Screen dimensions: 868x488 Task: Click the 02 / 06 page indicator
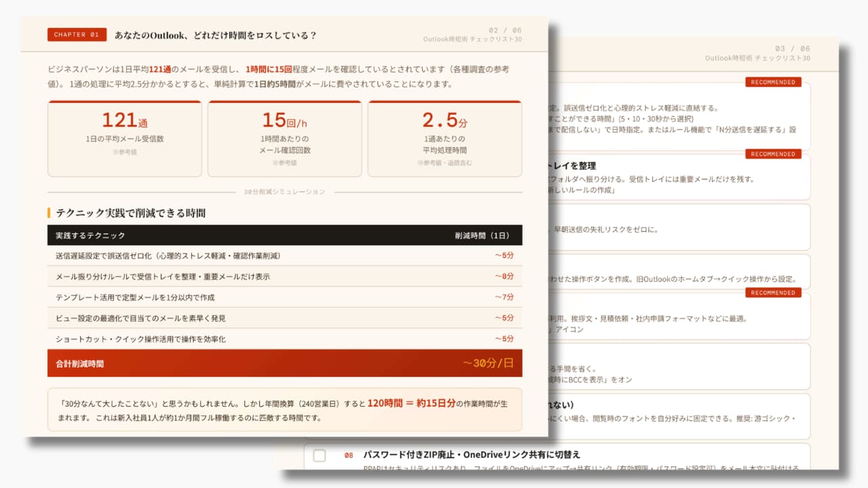tap(505, 30)
